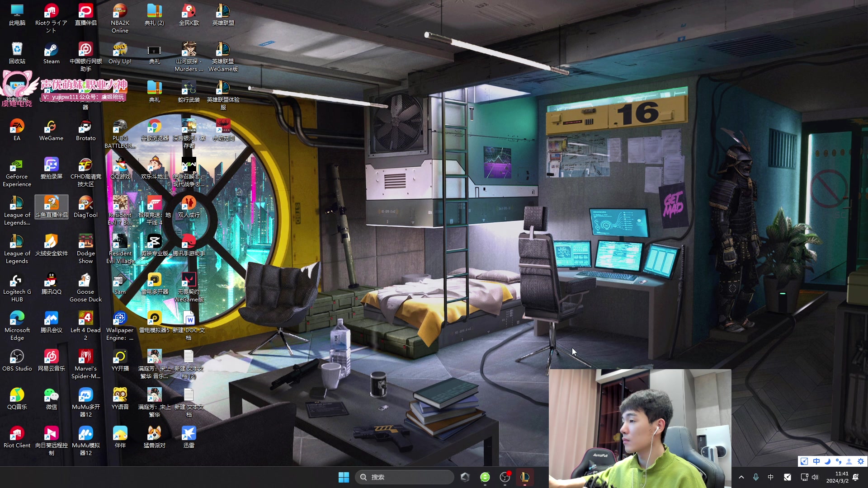
Task: Open the Steam desktop shortcut
Action: 51,54
